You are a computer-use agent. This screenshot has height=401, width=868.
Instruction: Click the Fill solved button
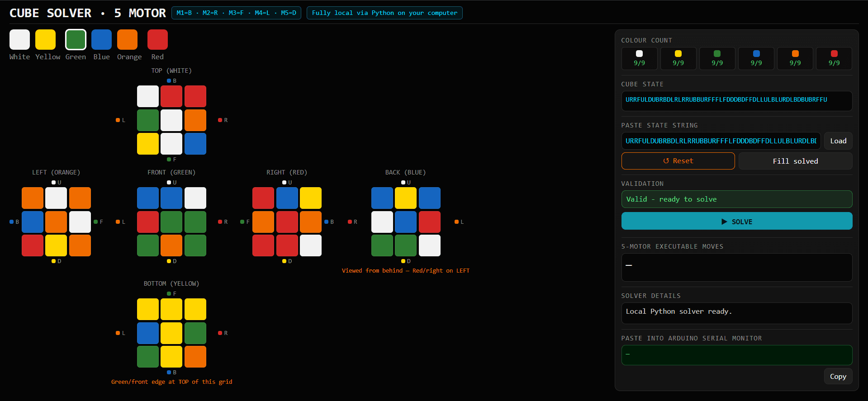795,161
